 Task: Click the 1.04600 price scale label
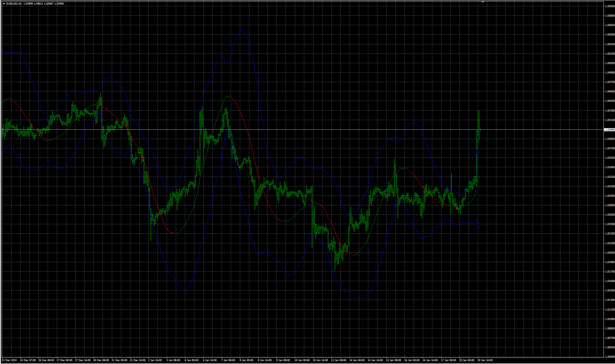tap(610, 92)
